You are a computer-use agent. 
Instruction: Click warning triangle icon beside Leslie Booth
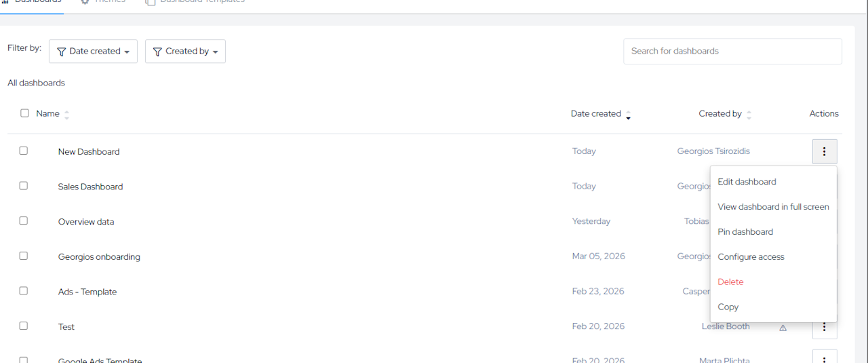tap(783, 328)
